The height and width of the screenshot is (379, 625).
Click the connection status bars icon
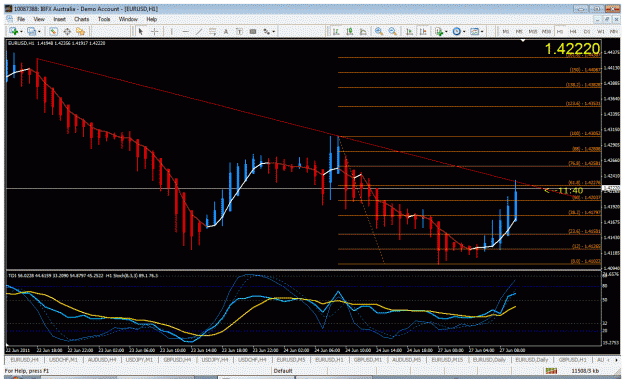[551, 371]
